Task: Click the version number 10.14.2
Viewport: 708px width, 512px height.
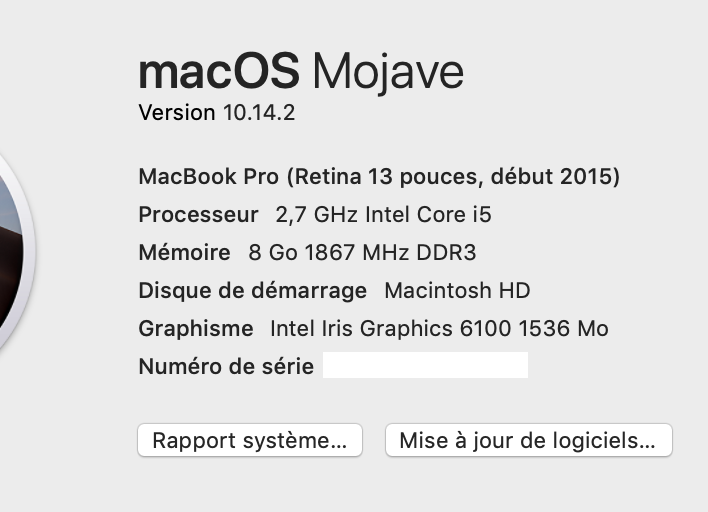Action: [x=257, y=113]
